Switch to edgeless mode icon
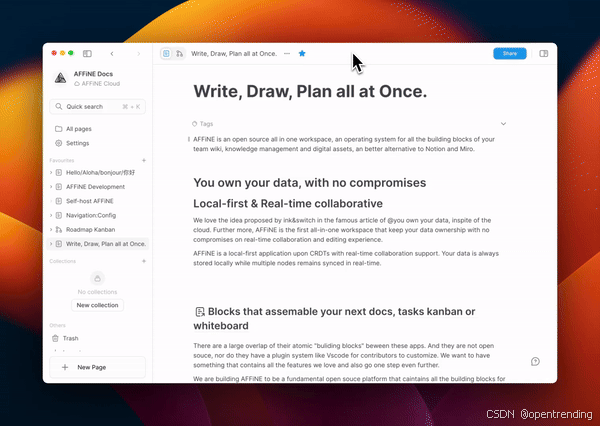 tap(179, 54)
